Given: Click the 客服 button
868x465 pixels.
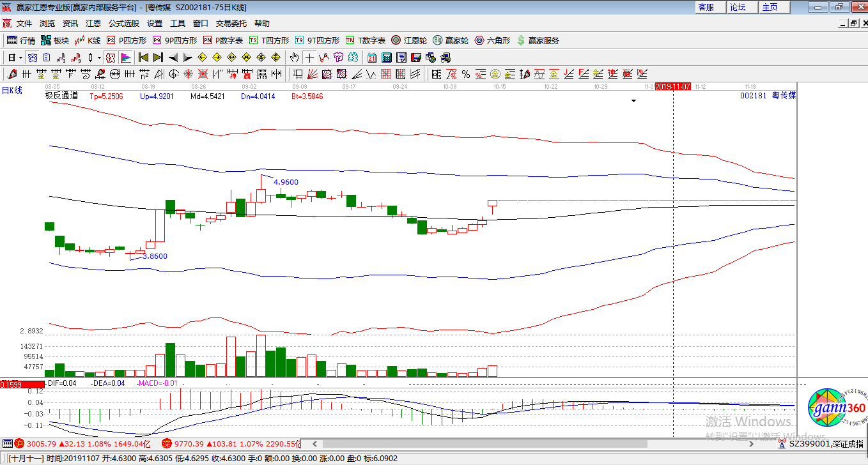Looking at the screenshot, I should [x=711, y=7].
